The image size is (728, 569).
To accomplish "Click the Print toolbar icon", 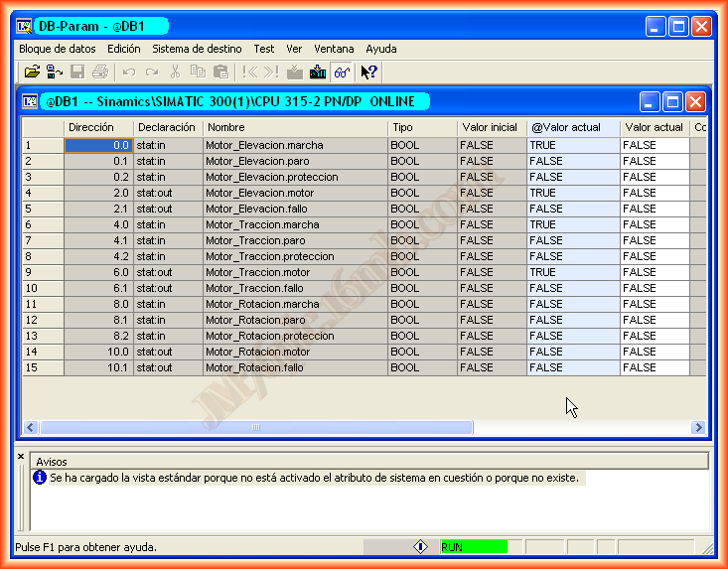I will point(99,71).
